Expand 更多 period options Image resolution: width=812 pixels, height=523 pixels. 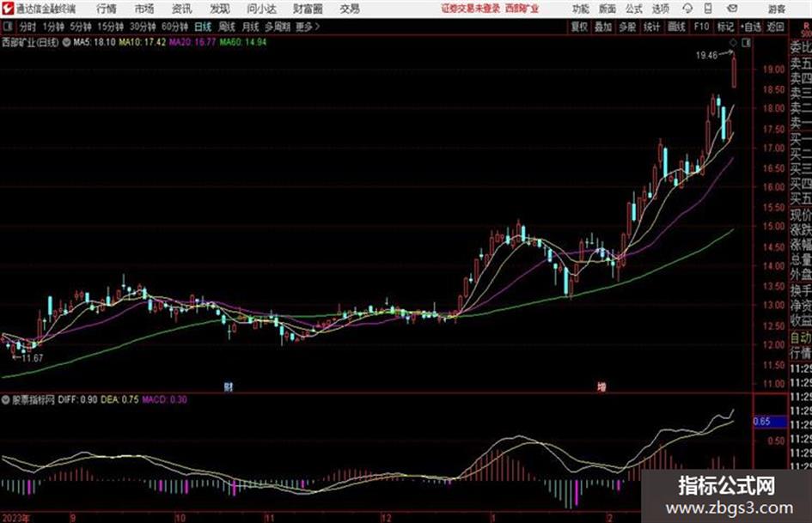click(308, 27)
